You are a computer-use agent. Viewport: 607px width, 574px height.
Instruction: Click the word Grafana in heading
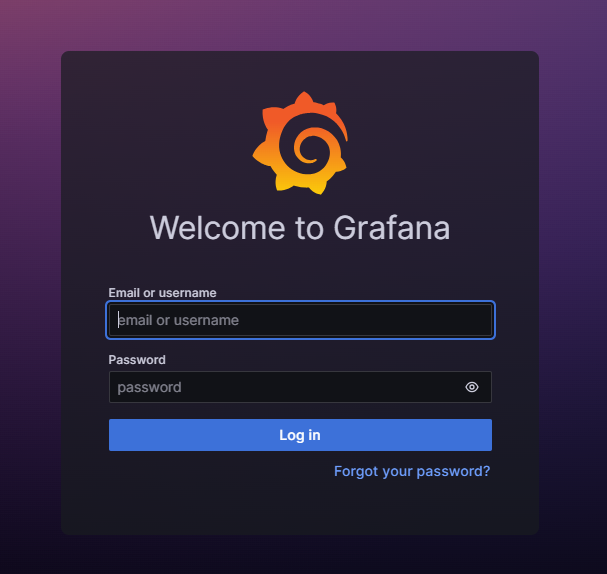click(x=392, y=228)
